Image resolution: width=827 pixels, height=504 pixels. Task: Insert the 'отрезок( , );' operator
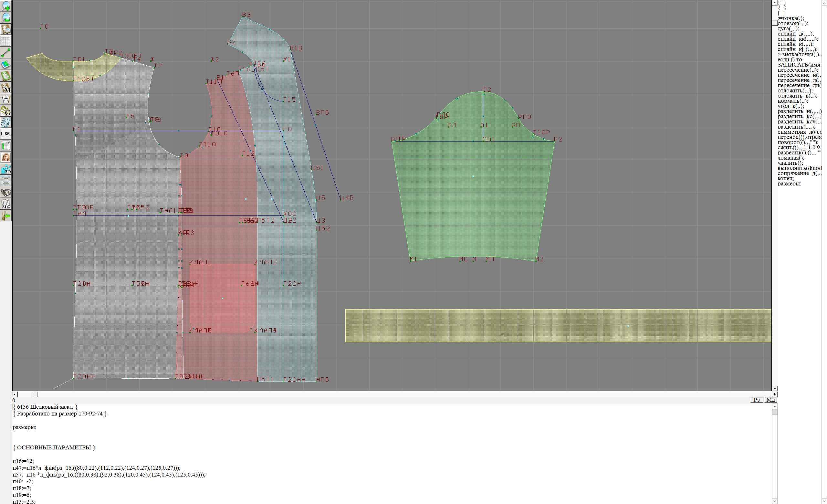(x=792, y=24)
